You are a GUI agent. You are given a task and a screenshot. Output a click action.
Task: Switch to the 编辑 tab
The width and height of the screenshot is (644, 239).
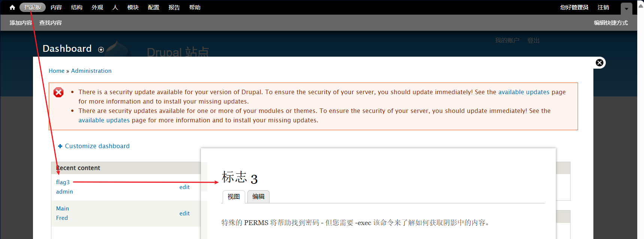pos(258,197)
